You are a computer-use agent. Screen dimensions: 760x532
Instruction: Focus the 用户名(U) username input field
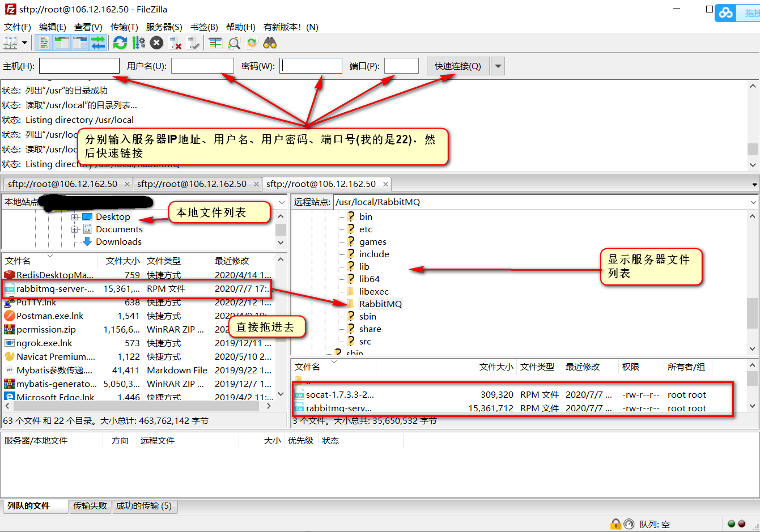pos(203,66)
